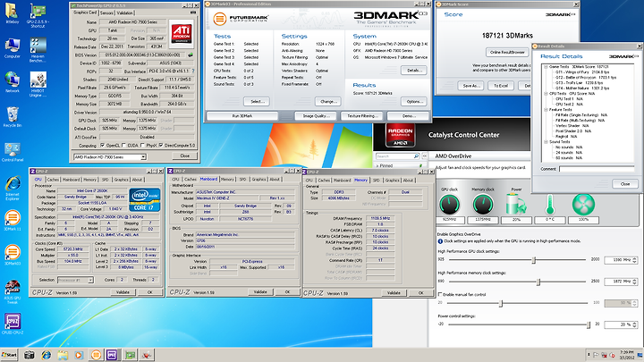Click the GPU clock gauge in OverDrive

(x=449, y=205)
